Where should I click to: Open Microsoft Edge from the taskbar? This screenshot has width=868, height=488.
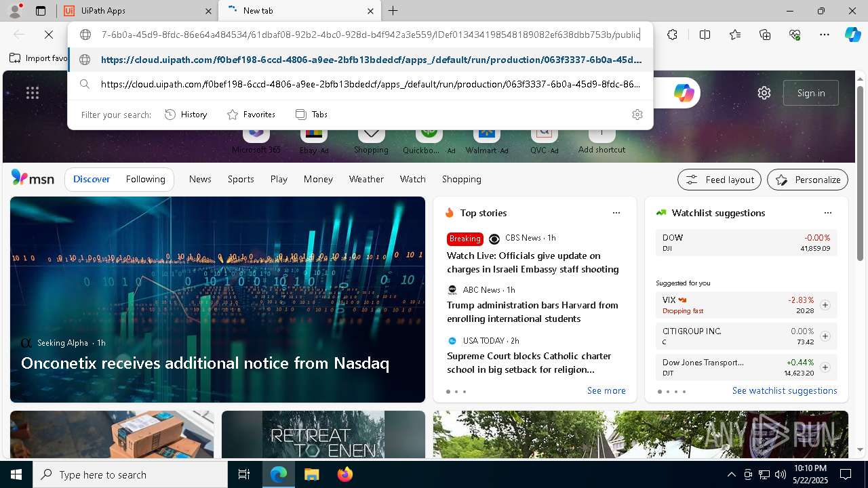279,474
